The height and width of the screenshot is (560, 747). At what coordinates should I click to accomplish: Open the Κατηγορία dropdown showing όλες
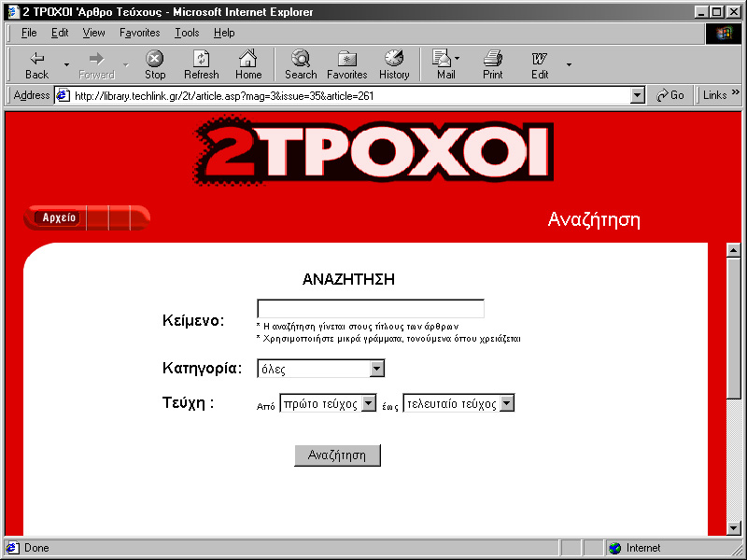[x=320, y=369]
